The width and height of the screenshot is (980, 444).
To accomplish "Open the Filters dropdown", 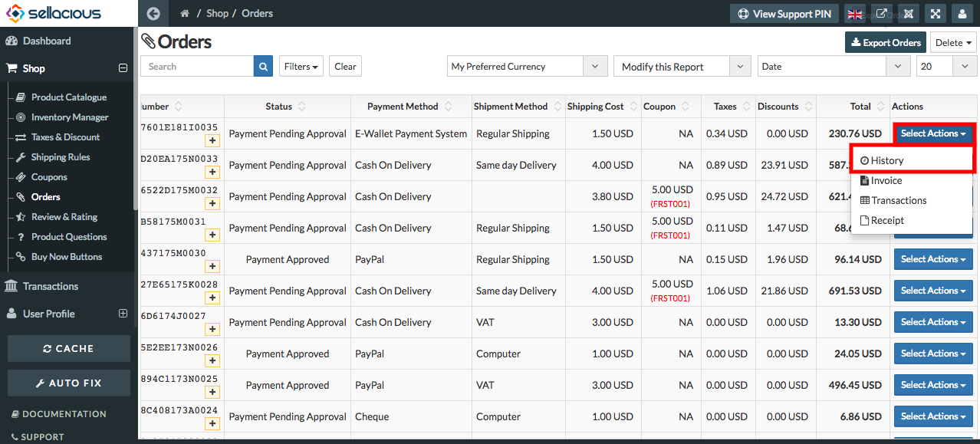I will tap(301, 67).
